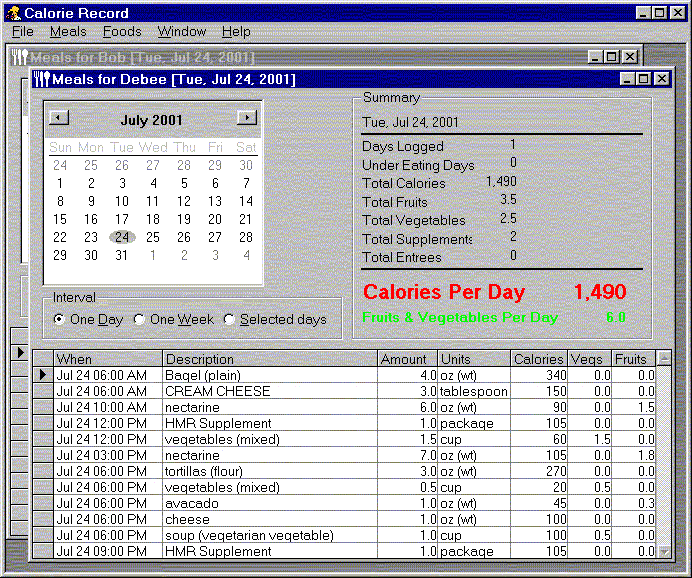The height and width of the screenshot is (578, 692).
Task: Select the Bagel (plain) description cell
Action: click(270, 375)
